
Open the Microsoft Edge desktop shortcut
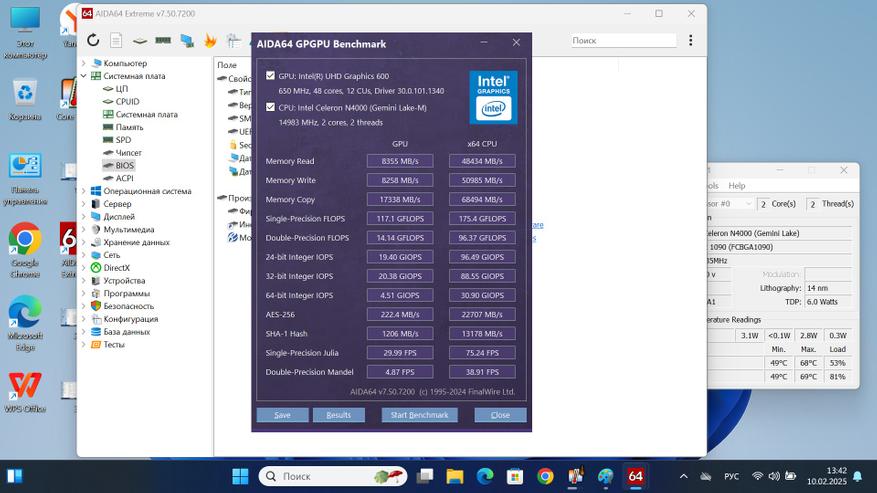(25, 323)
